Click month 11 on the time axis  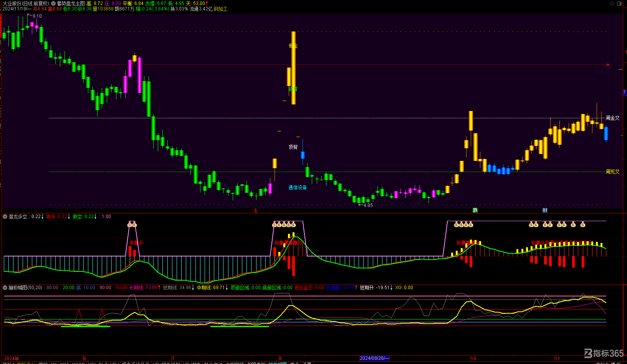[557, 359]
